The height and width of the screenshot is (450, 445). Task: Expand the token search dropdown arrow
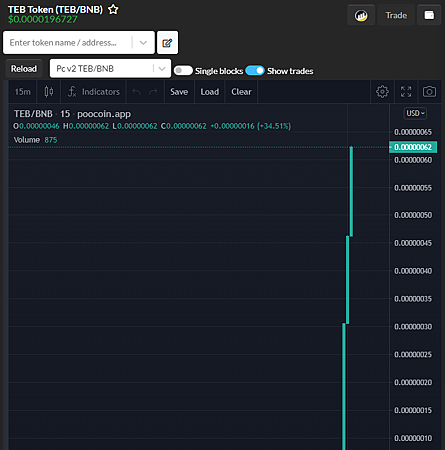pos(143,43)
